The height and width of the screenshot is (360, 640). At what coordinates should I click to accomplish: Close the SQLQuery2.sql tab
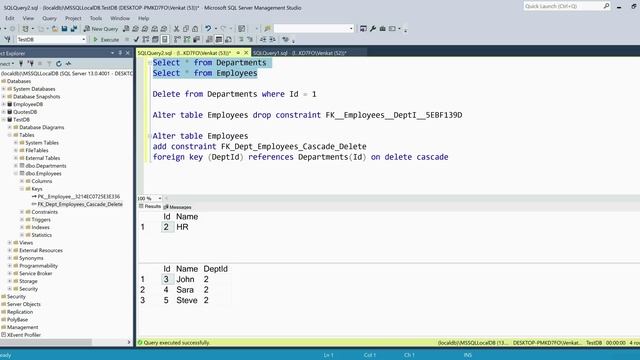coord(246,53)
